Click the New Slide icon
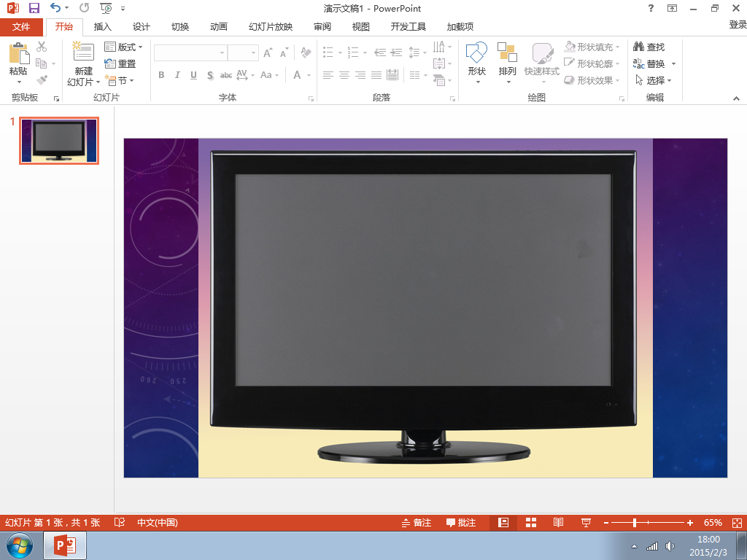Screen dimensions: 747x560 83,52
